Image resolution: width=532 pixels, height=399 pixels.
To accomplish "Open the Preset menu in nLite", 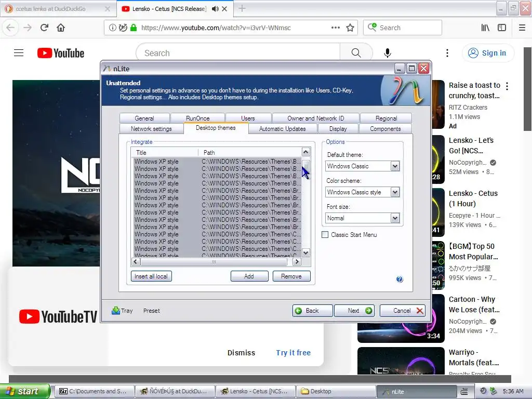I will click(x=151, y=311).
